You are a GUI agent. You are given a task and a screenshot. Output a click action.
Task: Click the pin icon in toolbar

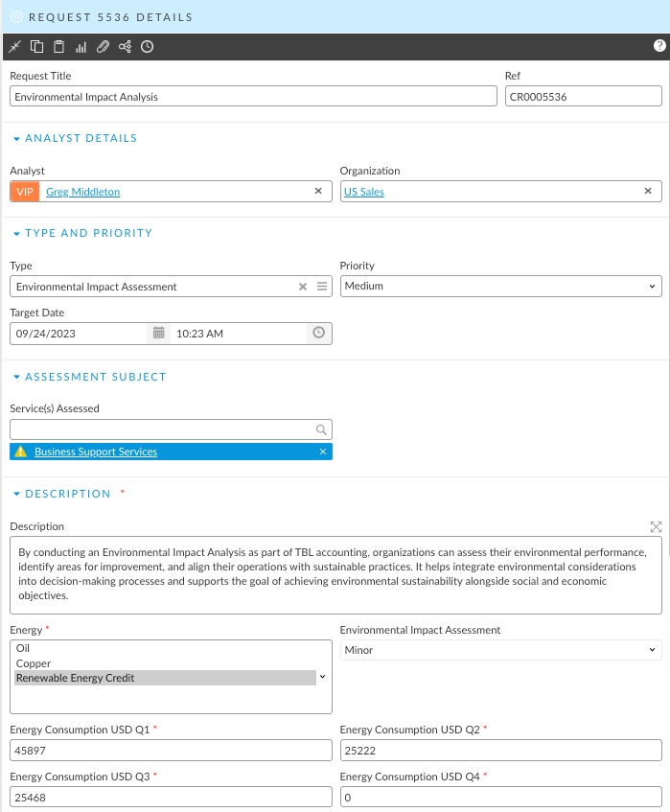click(14, 47)
